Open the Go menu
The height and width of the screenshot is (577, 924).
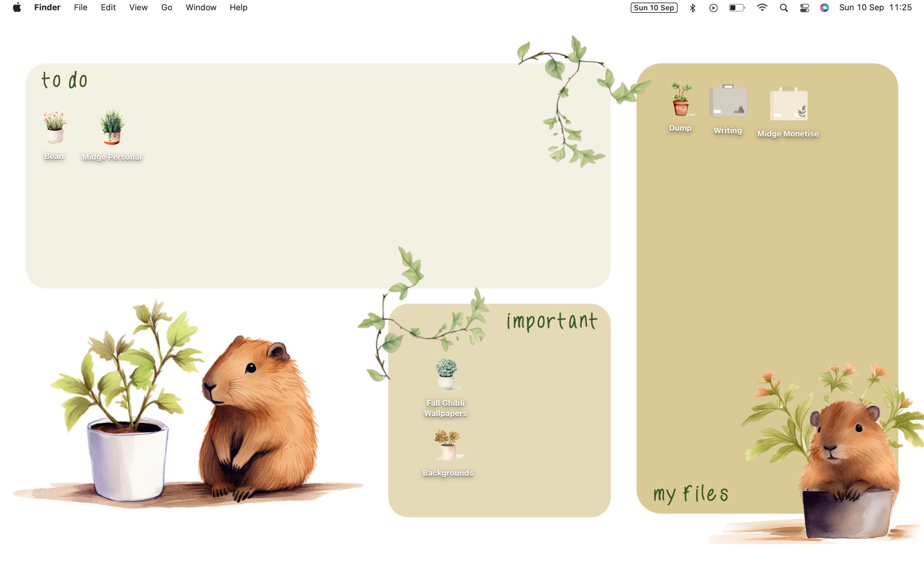[x=167, y=7]
